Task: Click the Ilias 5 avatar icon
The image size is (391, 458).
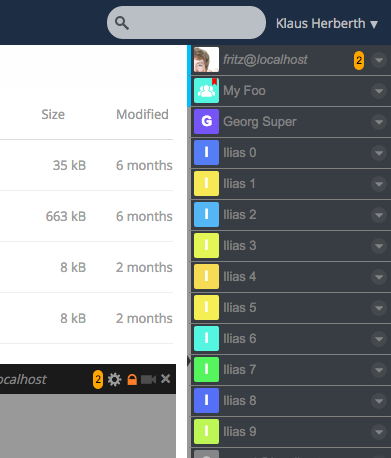Action: (x=206, y=308)
